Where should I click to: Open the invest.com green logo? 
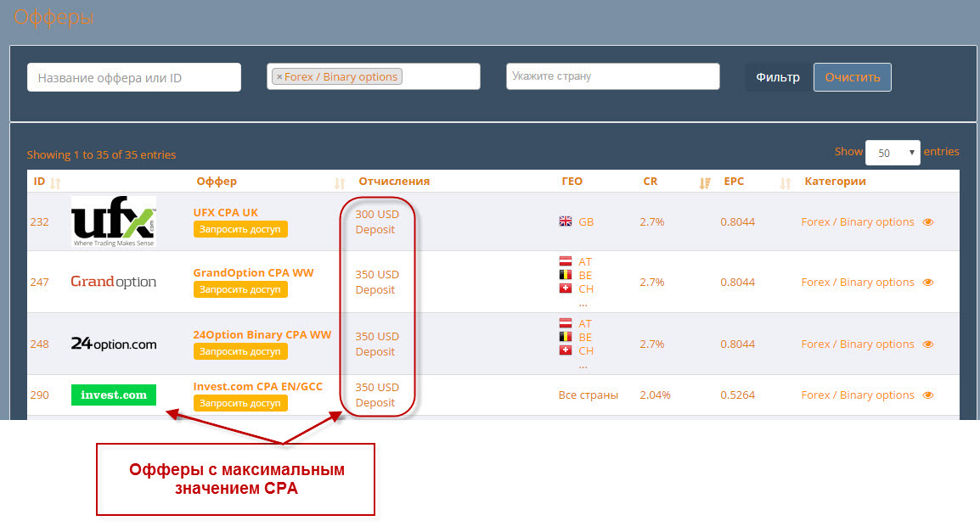[x=114, y=395]
